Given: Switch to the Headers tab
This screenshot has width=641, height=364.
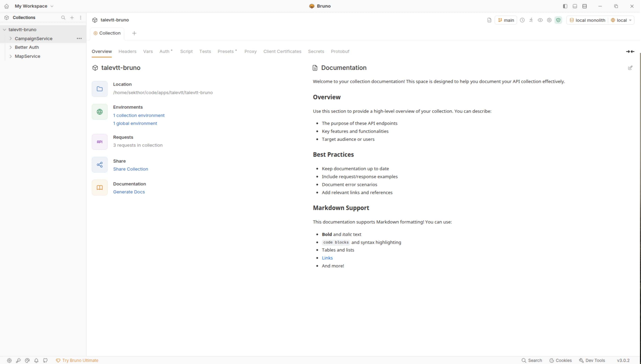Looking at the screenshot, I should coord(127,52).
